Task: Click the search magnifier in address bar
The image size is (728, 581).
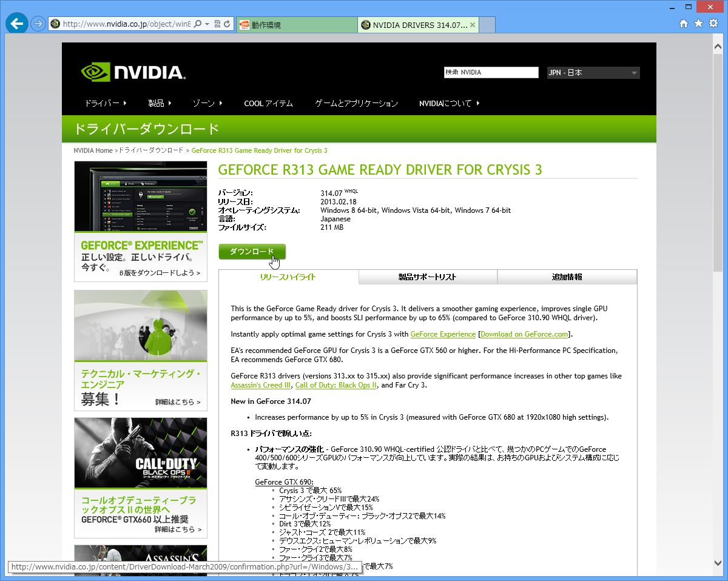Action: pos(198,24)
